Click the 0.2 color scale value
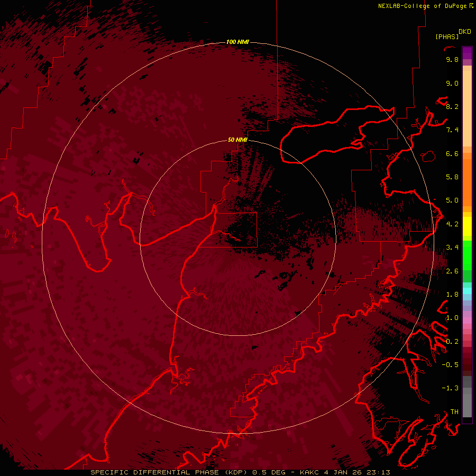This screenshot has height=476, width=476. click(452, 342)
